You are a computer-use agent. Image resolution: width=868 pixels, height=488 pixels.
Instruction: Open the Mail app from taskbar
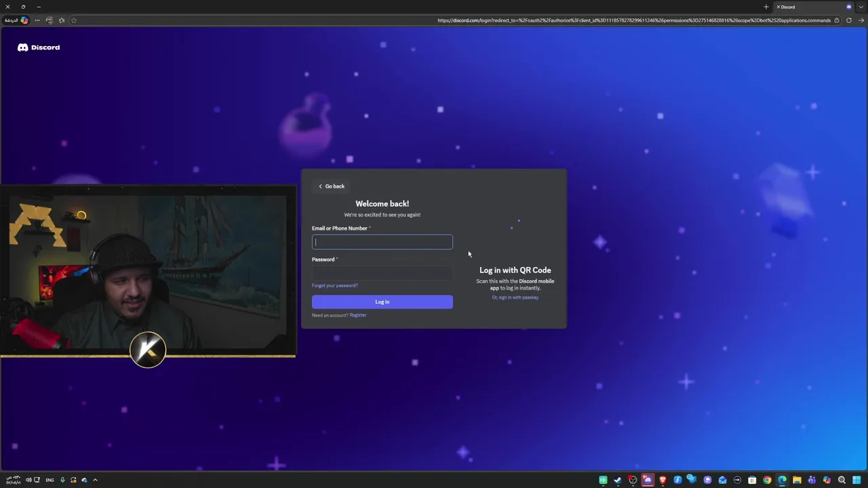pos(722,480)
